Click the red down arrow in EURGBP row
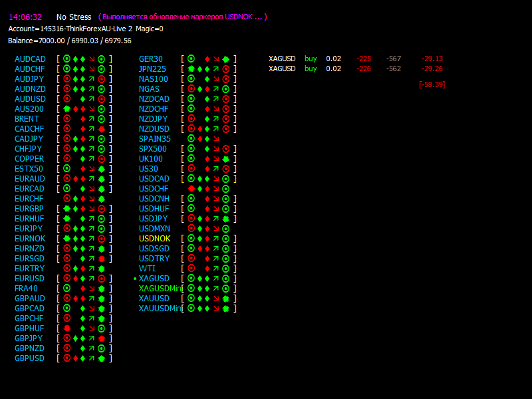This screenshot has height=399, width=532. pos(92,209)
